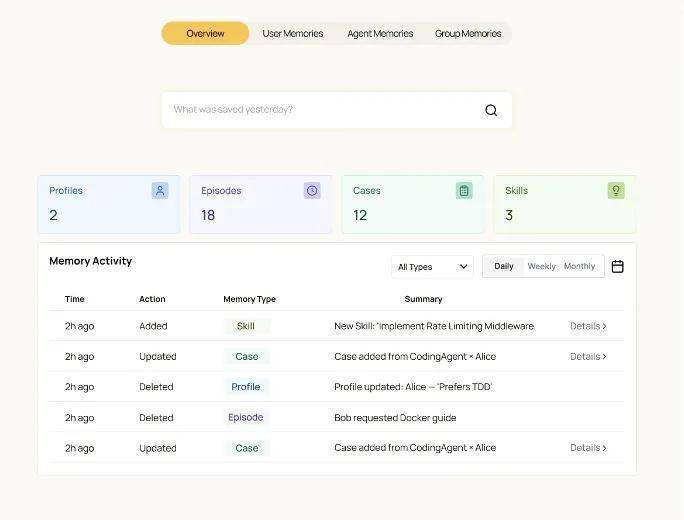Click the Episodes clock icon
The height and width of the screenshot is (520, 684).
(312, 190)
